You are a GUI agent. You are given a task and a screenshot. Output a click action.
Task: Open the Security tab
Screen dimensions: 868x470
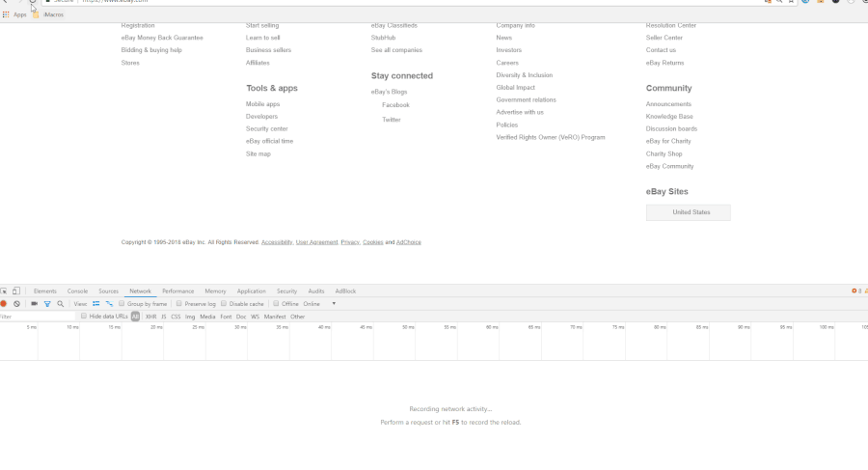point(286,291)
